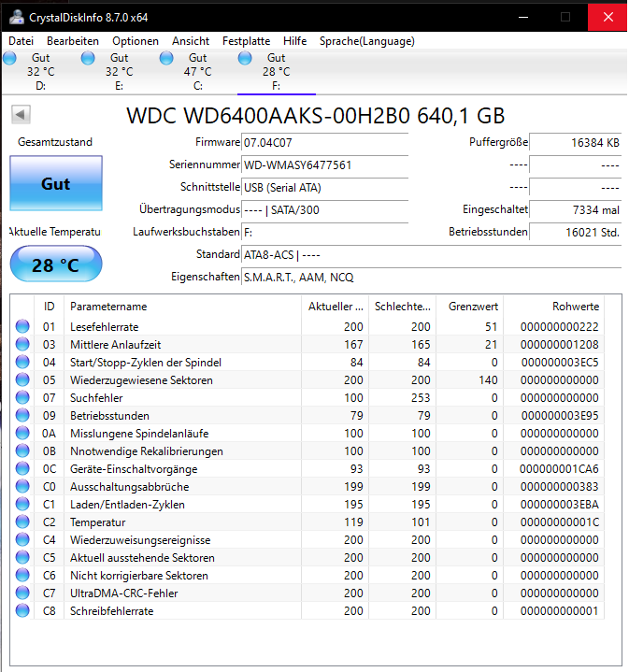Click status orb for Misslungene Spindelanläufe
The width and height of the screenshot is (629, 672).
pyautogui.click(x=22, y=434)
